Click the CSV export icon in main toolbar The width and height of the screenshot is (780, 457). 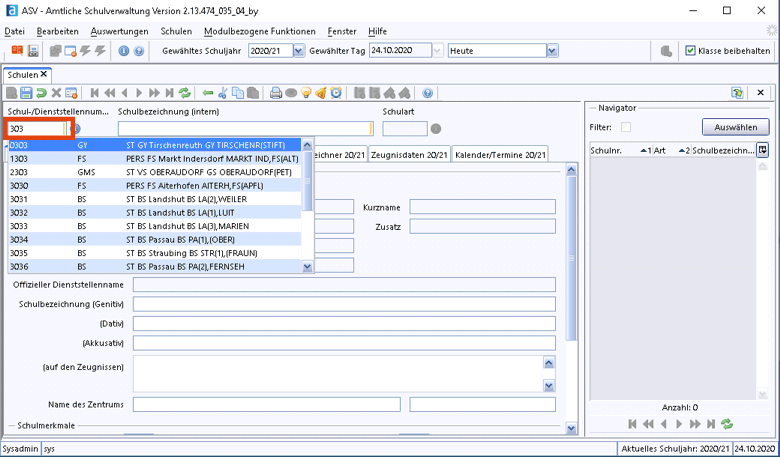coord(33,51)
